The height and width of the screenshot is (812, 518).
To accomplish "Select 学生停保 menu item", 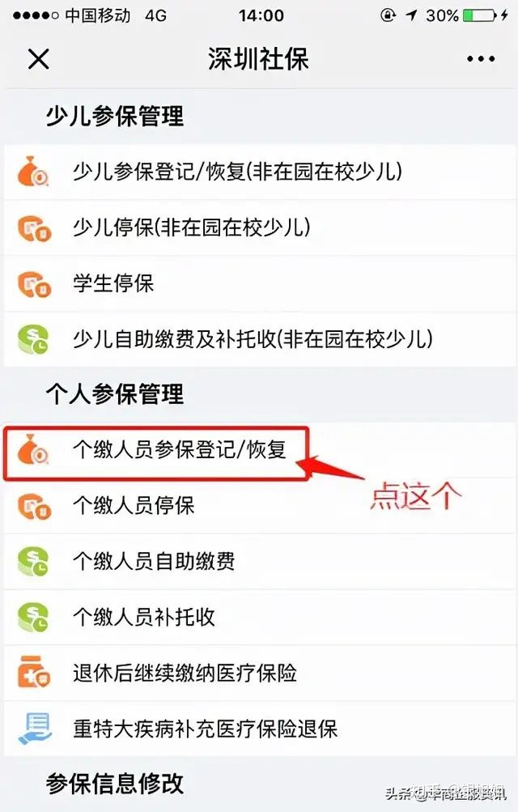I will coord(261,284).
